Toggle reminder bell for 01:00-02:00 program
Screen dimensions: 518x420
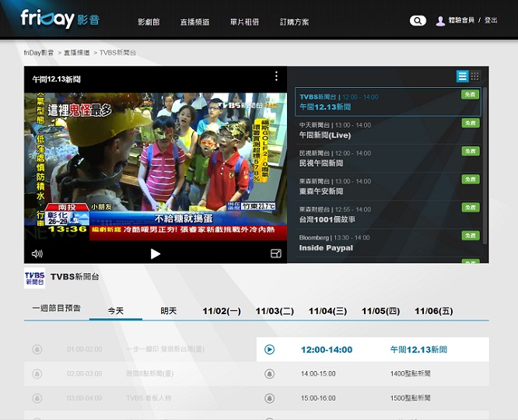pos(37,349)
